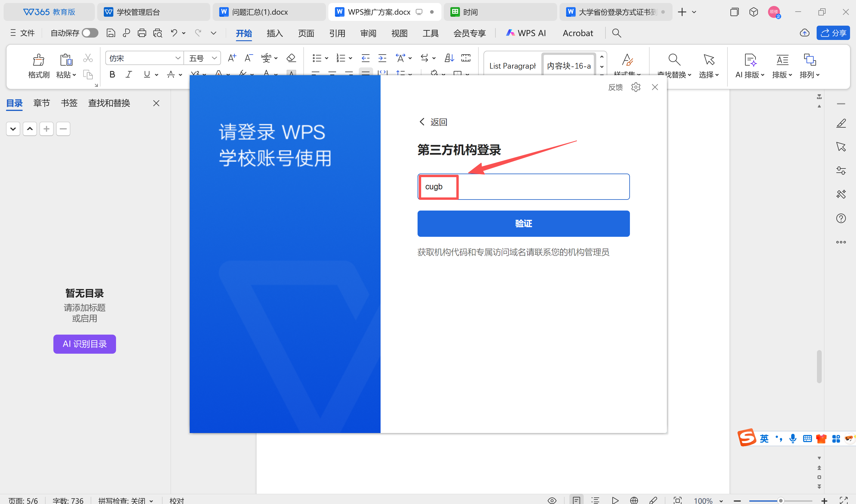Click the Increase Indent icon
Viewport: 856px width, 504px height.
(x=382, y=58)
